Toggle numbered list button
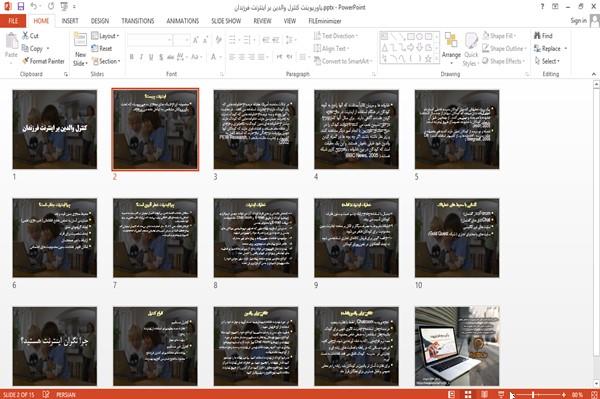The image size is (600, 399). [x=248, y=40]
